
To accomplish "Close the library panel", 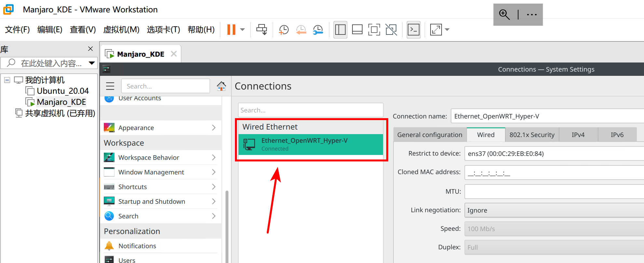I will tap(90, 49).
